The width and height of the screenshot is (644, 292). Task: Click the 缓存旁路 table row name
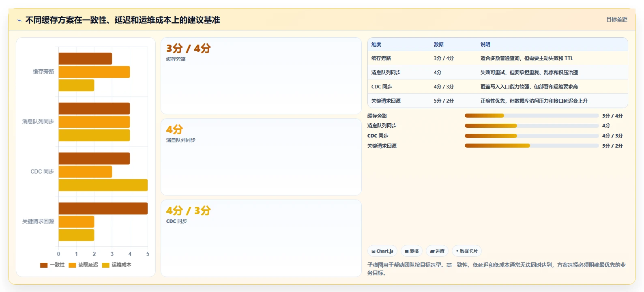[x=381, y=58]
